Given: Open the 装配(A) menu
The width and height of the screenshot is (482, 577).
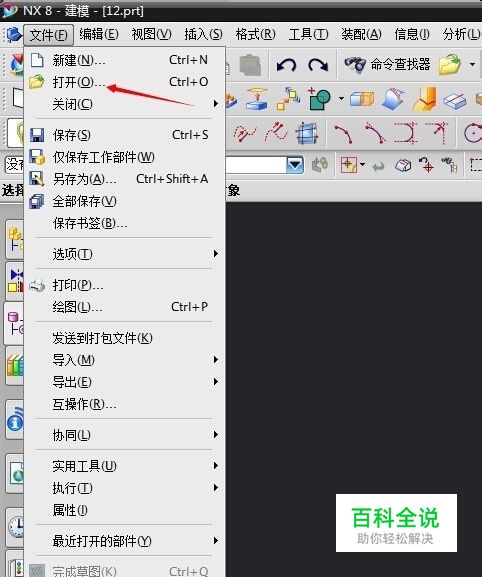Looking at the screenshot, I should click(361, 35).
